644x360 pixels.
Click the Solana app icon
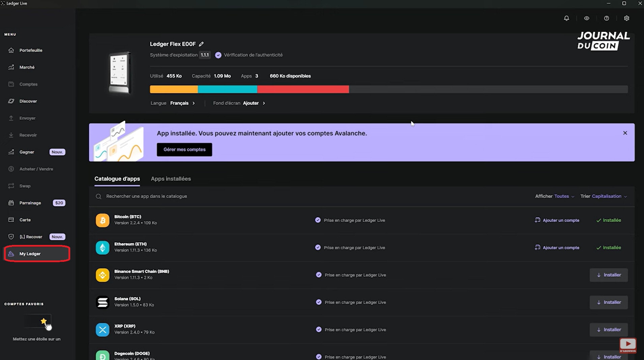pos(103,302)
